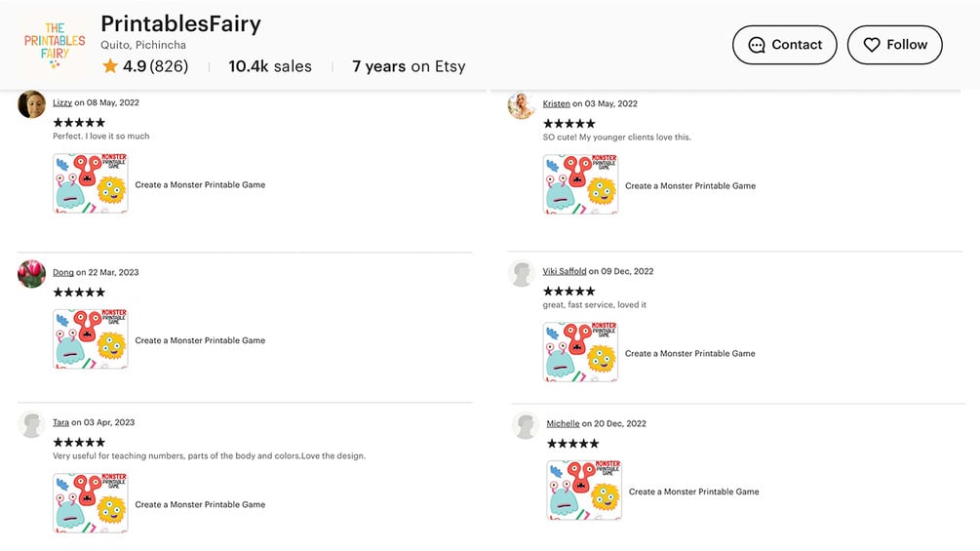980x551 pixels.
Task: Open Lizzy's reviewer profile link
Action: [62, 102]
